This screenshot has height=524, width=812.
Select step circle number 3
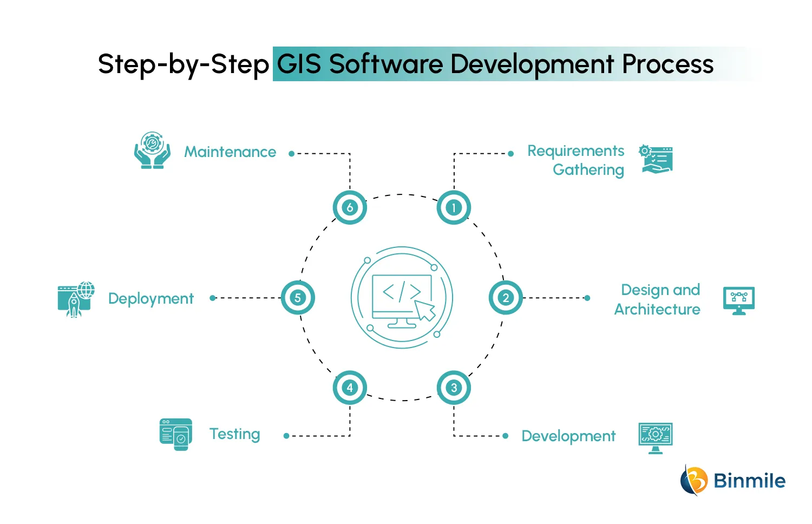click(x=454, y=388)
